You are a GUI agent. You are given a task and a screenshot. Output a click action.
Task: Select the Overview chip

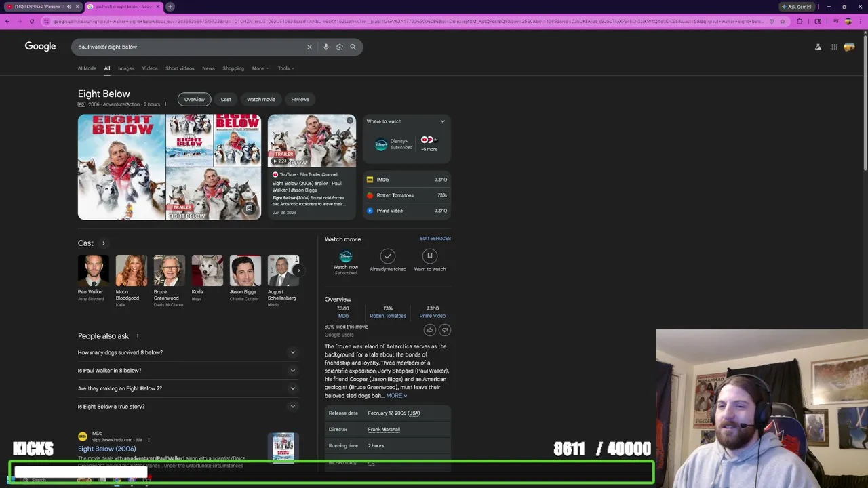click(x=194, y=100)
